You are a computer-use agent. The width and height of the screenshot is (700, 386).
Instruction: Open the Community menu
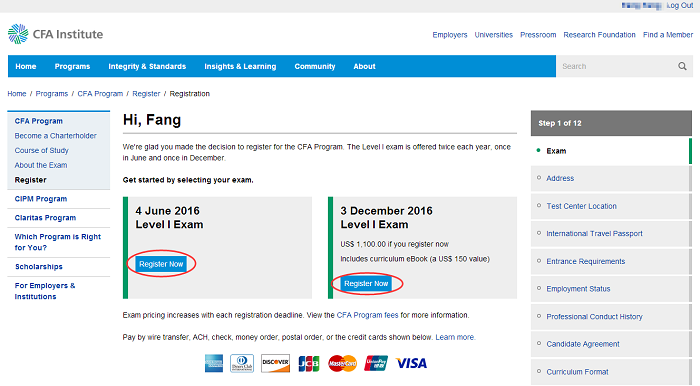tap(315, 66)
